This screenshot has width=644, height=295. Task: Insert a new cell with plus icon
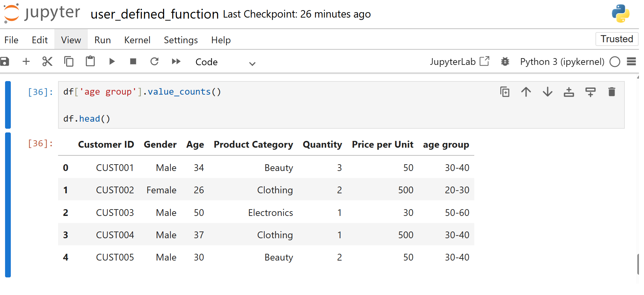(26, 62)
